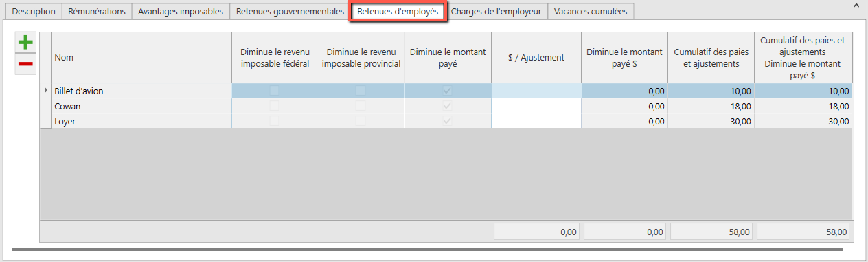This screenshot has width=868, height=262.
Task: Toggle Diminue le montant payé for Cowan
Action: 448,106
